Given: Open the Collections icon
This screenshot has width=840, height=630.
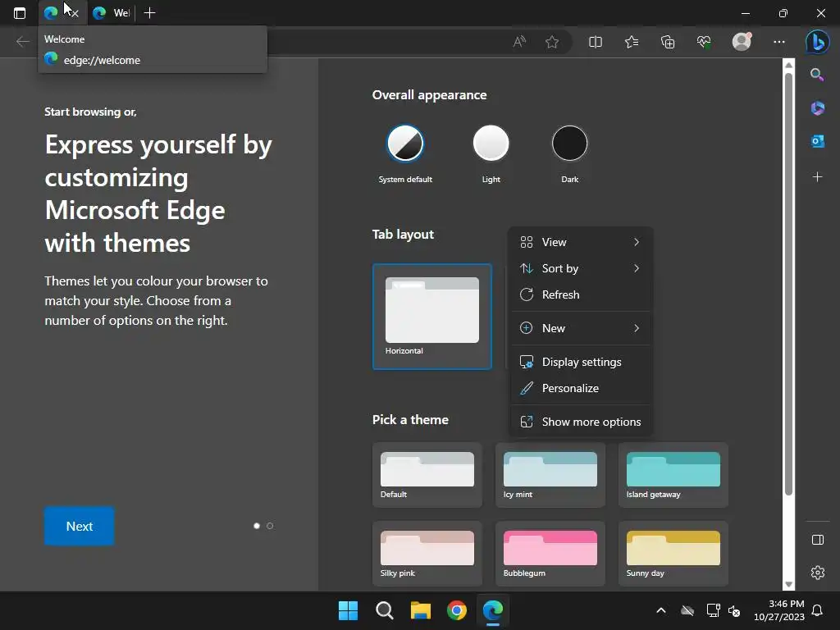Looking at the screenshot, I should coord(668,41).
